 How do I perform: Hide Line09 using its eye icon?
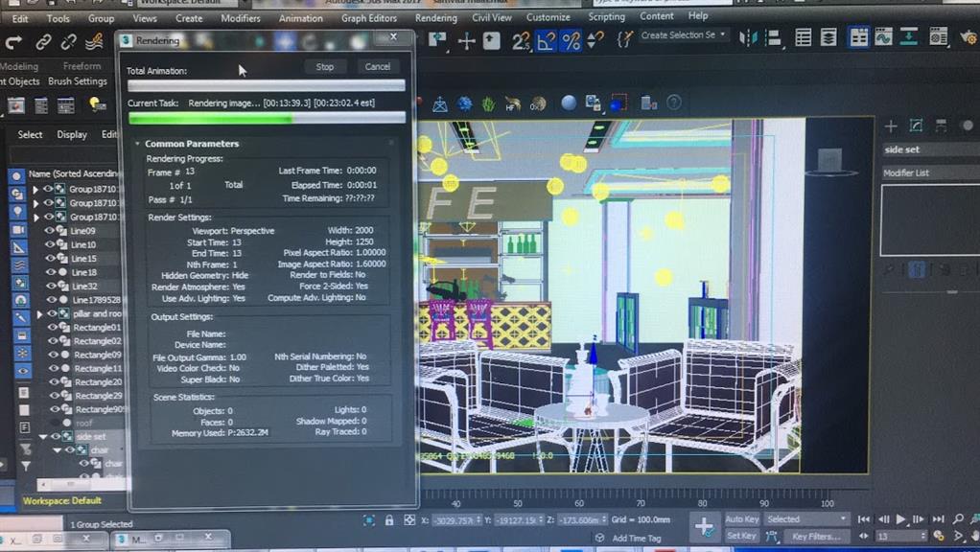tap(51, 231)
